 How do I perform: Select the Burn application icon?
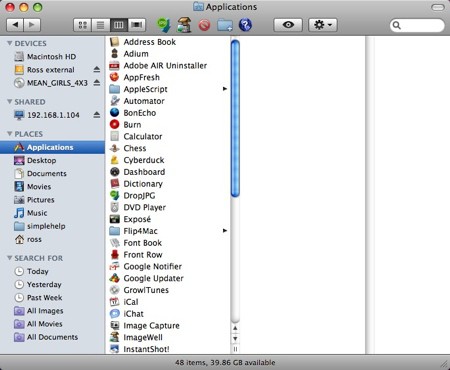[x=114, y=125]
